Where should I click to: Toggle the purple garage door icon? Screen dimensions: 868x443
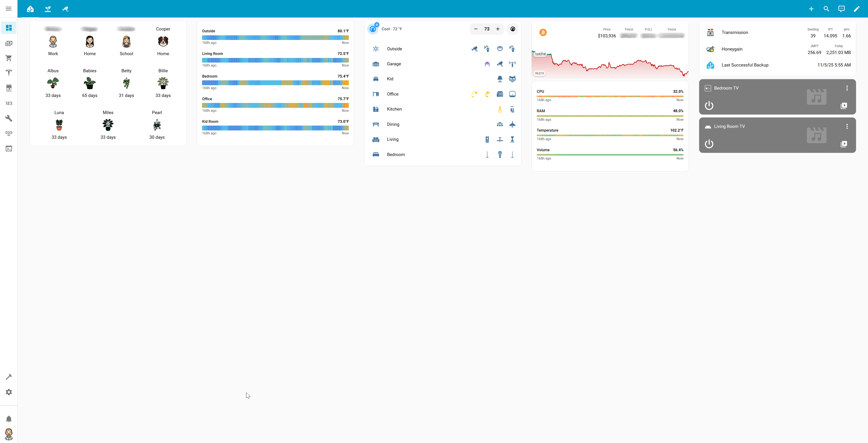pyautogui.click(x=487, y=64)
